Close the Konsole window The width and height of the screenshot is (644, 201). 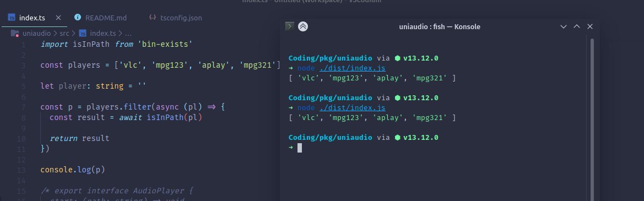[590, 26]
